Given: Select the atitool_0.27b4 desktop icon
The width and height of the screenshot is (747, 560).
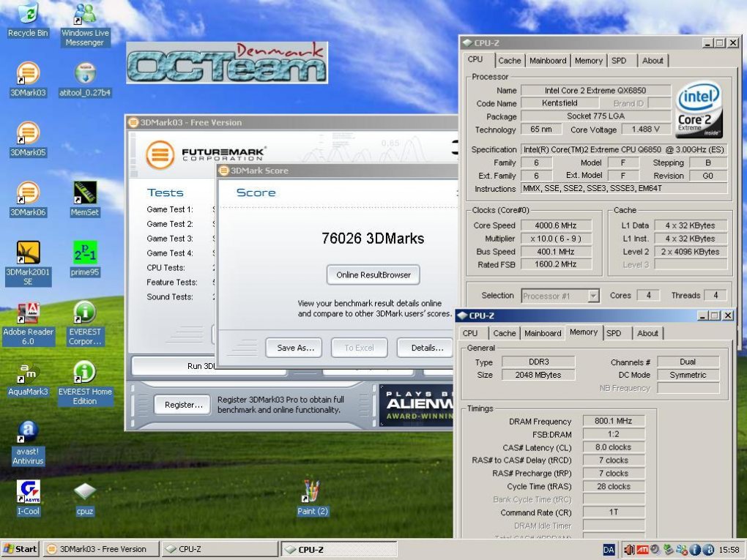Looking at the screenshot, I should (x=85, y=79).
